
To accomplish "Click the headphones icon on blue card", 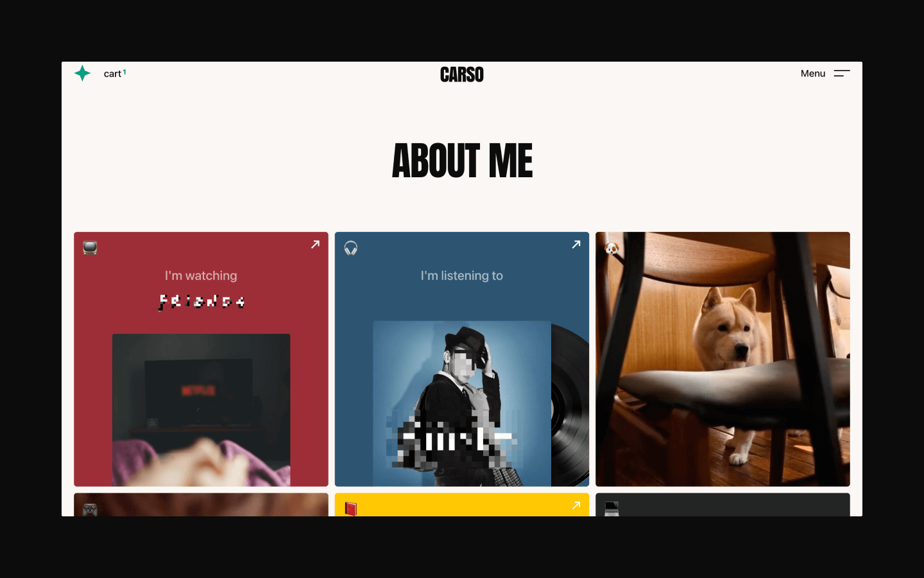I will [351, 248].
